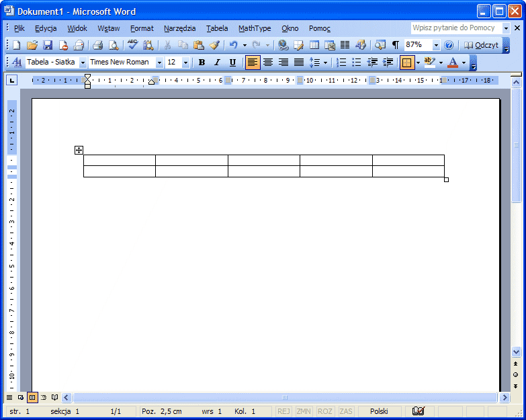Open the 87% zoom level dropdown
Screen dimensions: 526x420
(x=436, y=45)
